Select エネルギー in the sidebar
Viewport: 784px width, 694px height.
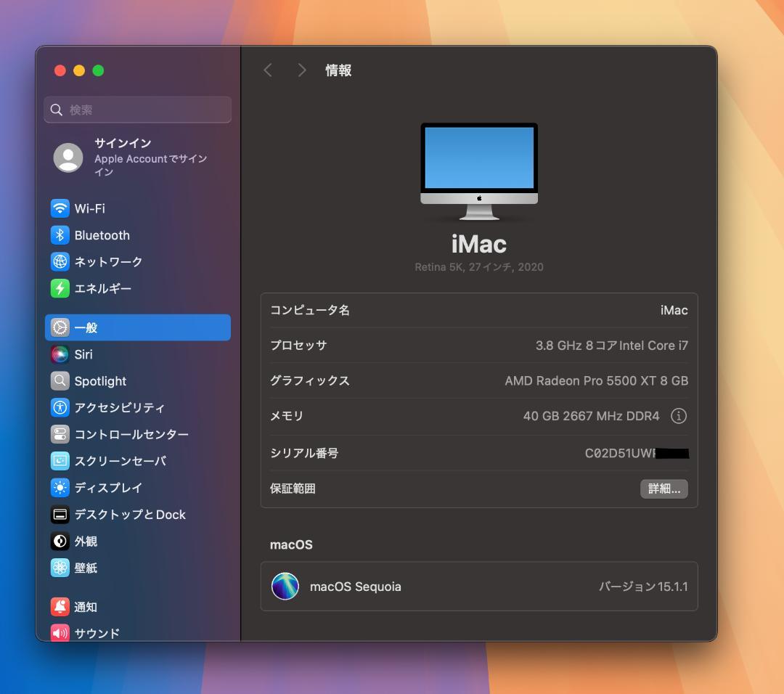coord(137,288)
